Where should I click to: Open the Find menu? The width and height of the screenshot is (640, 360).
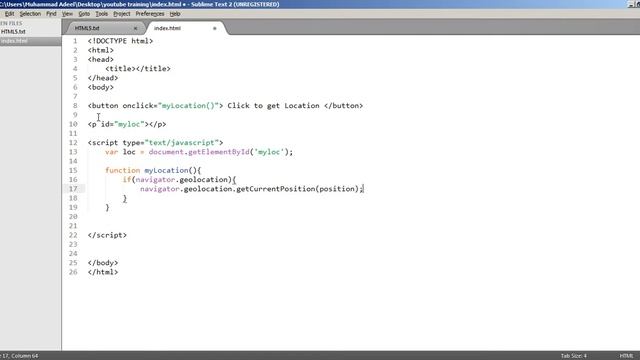coord(51,14)
